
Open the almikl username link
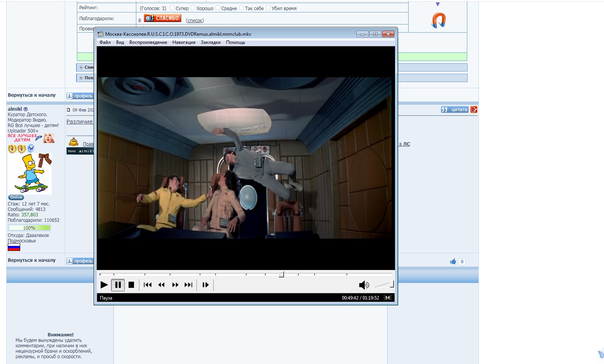[15, 109]
